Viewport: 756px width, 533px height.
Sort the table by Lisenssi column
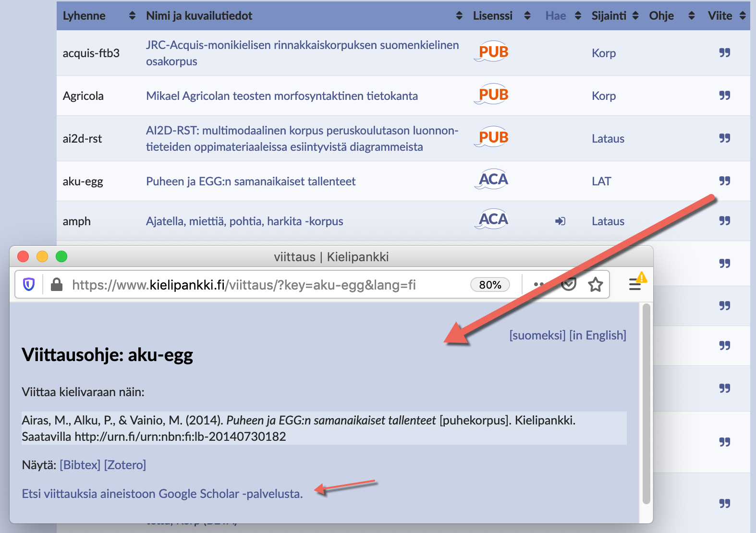tap(527, 16)
